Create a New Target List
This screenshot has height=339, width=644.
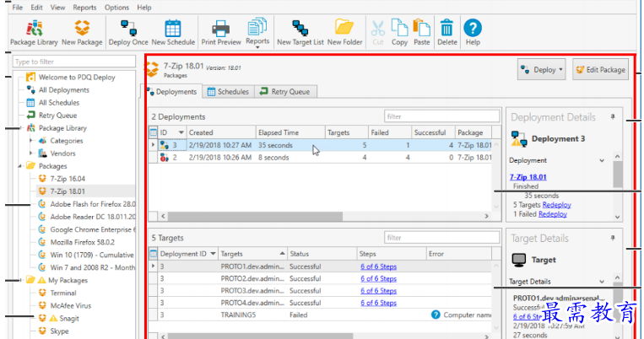(300, 32)
